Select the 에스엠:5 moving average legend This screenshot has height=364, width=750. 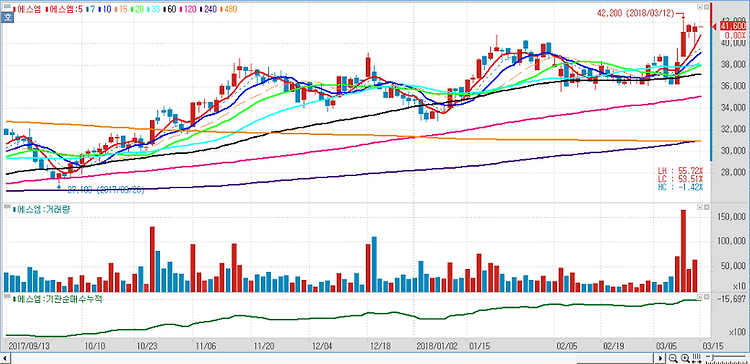click(64, 9)
